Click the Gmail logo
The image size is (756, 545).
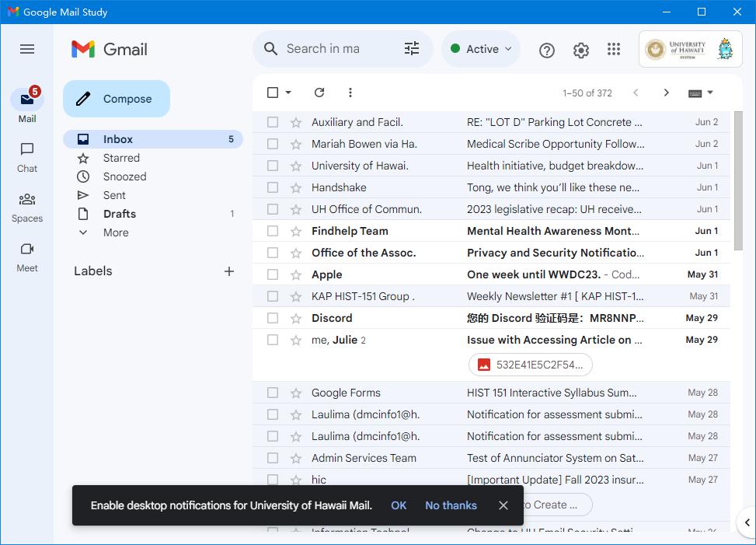[x=110, y=49]
